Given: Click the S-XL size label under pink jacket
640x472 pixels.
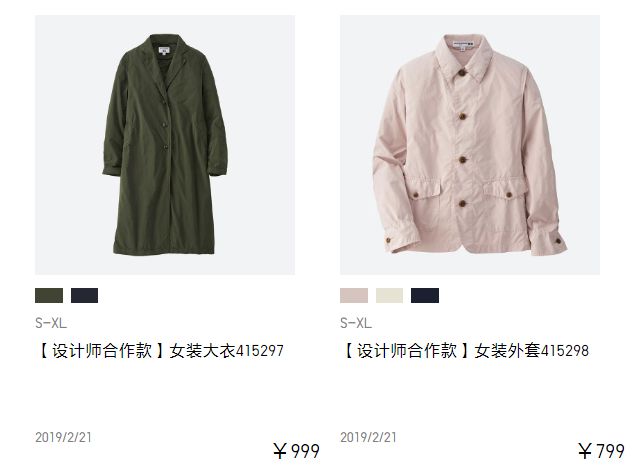Looking at the screenshot, I should click(356, 323).
